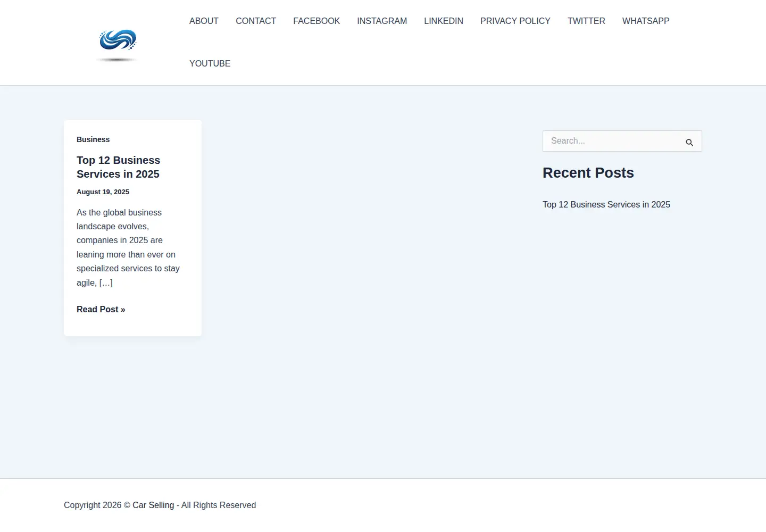Open the LinkedIn menu link

[x=444, y=21]
